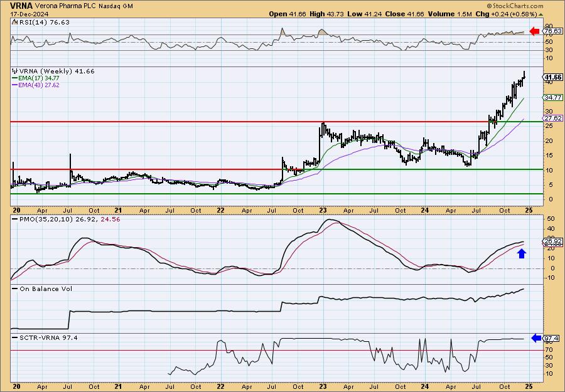Click the Low 41.24 value
565x392 pixels.
coord(365,14)
